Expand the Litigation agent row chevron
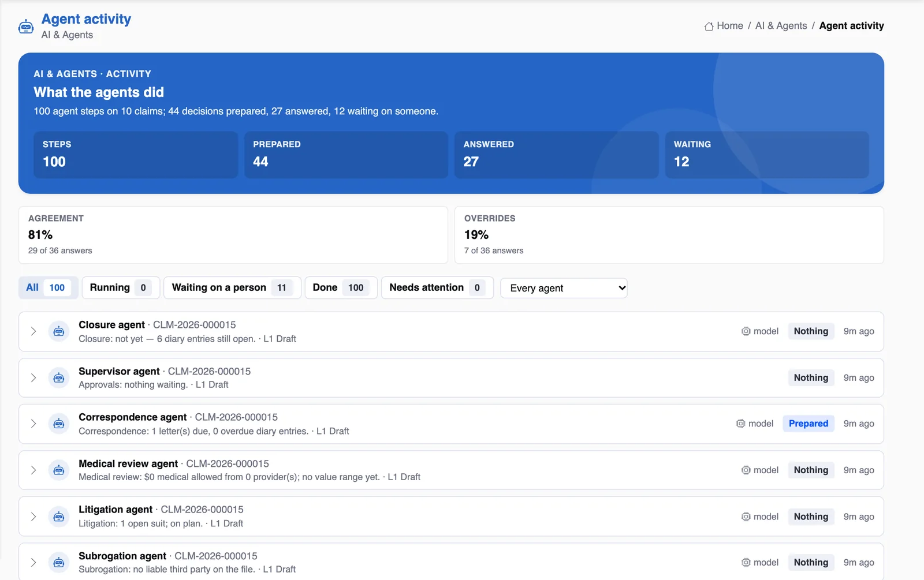924x580 pixels. (x=33, y=517)
